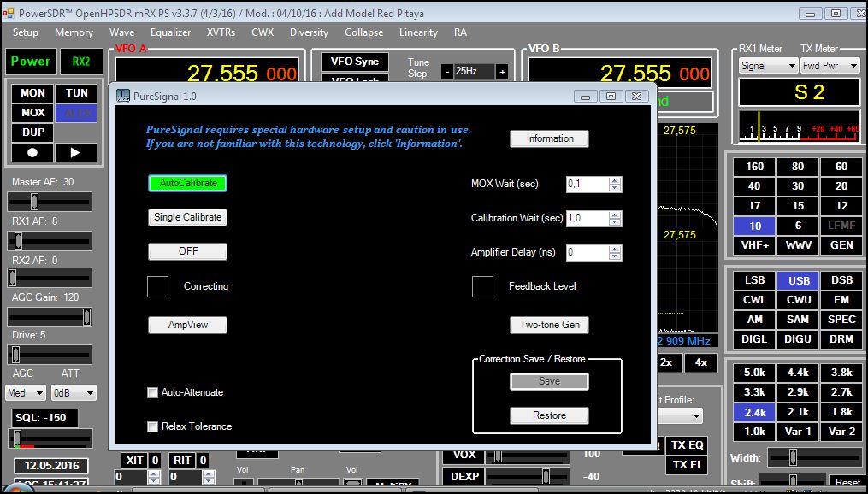The width and height of the screenshot is (868, 494).
Task: Toggle the Power button
Action: point(31,62)
